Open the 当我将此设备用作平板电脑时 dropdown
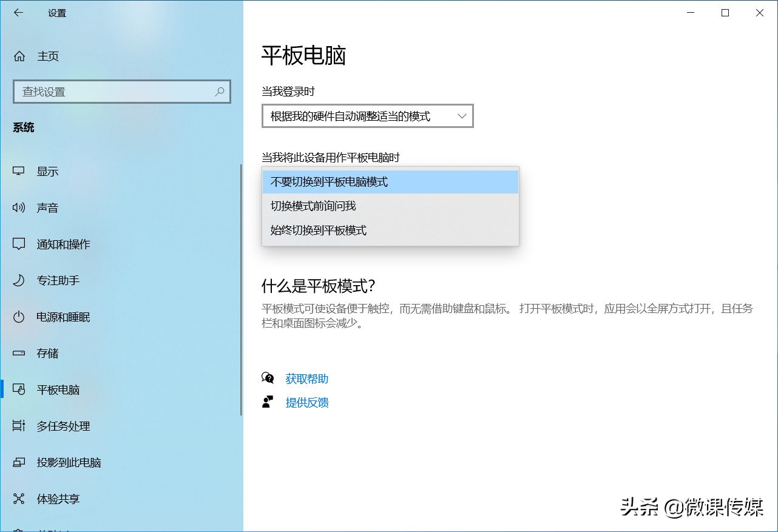 pos(390,182)
